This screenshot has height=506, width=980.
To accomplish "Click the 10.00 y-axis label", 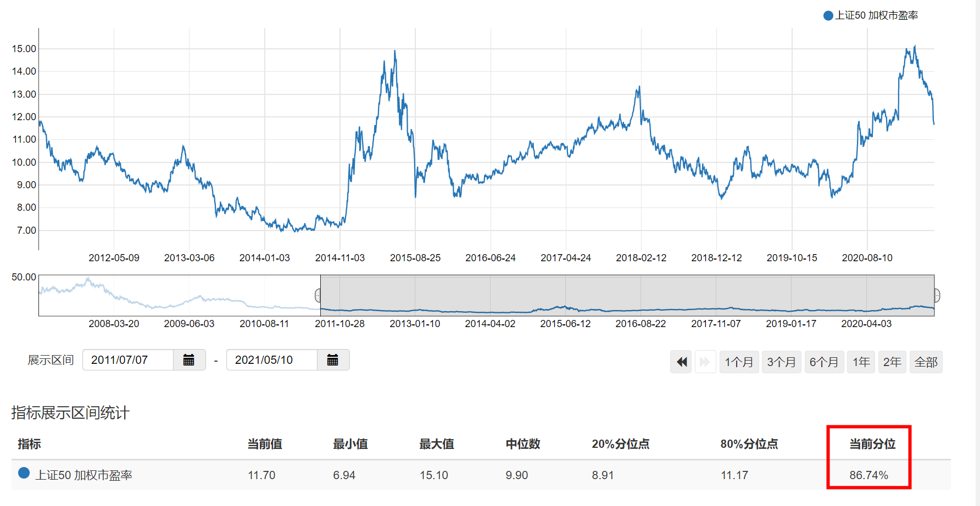I will pyautogui.click(x=24, y=162).
